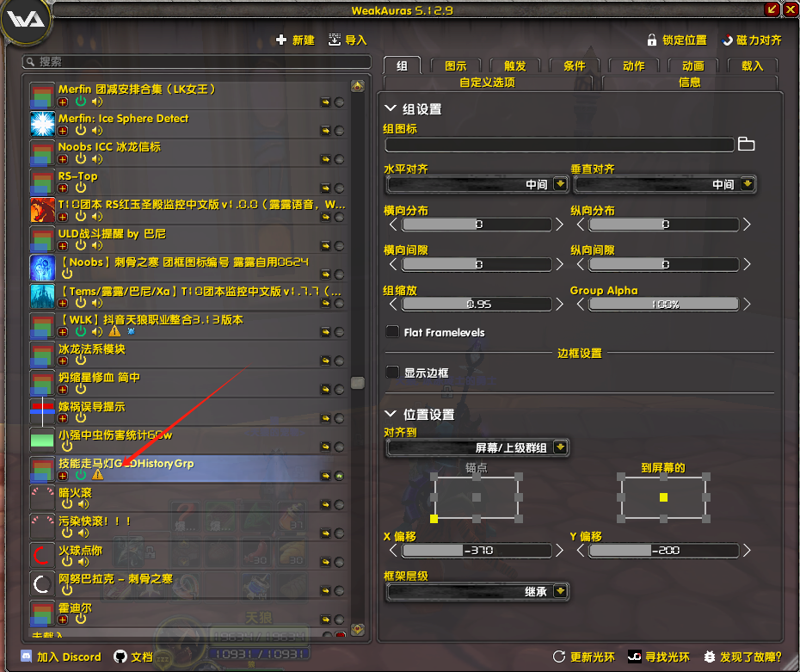Viewport: 800px width, 672px height.
Task: Switch to the 动画 tab
Action: (692, 66)
